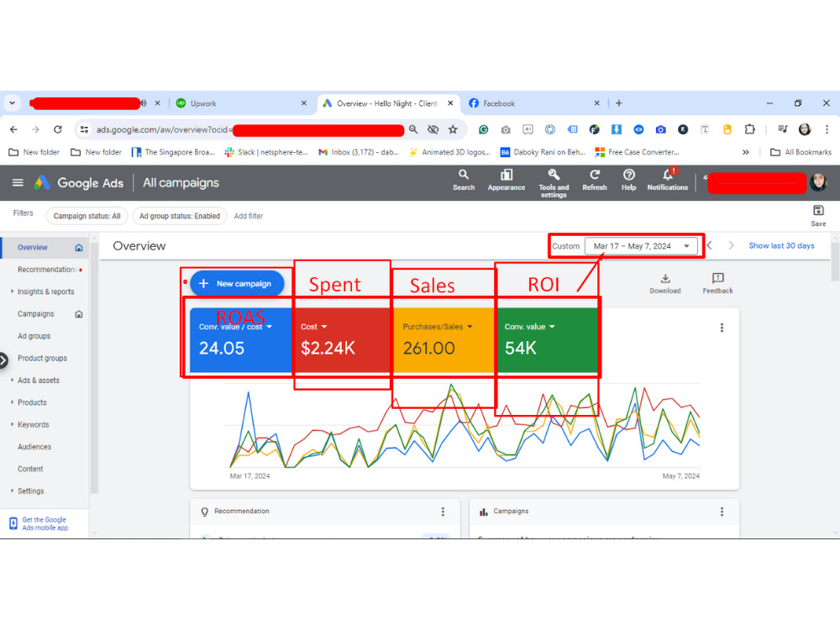
Task: Expand the collapsed side panel arrow
Action: pyautogui.click(x=3, y=360)
